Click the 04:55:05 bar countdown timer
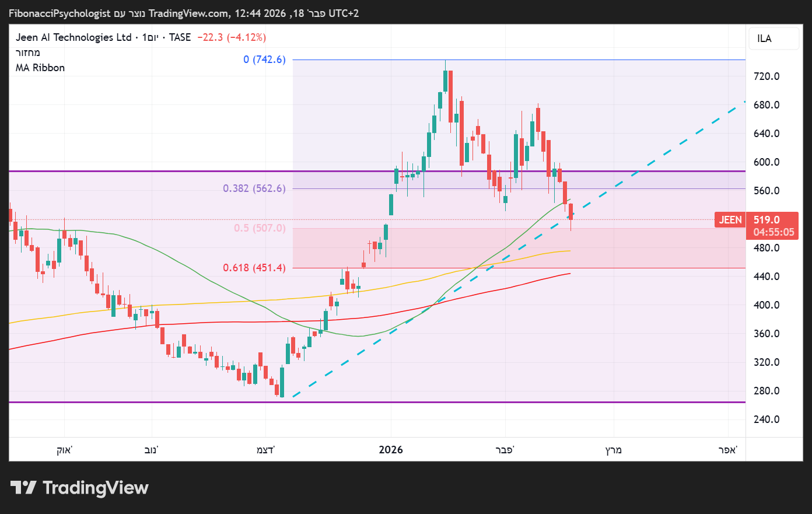 (773, 232)
